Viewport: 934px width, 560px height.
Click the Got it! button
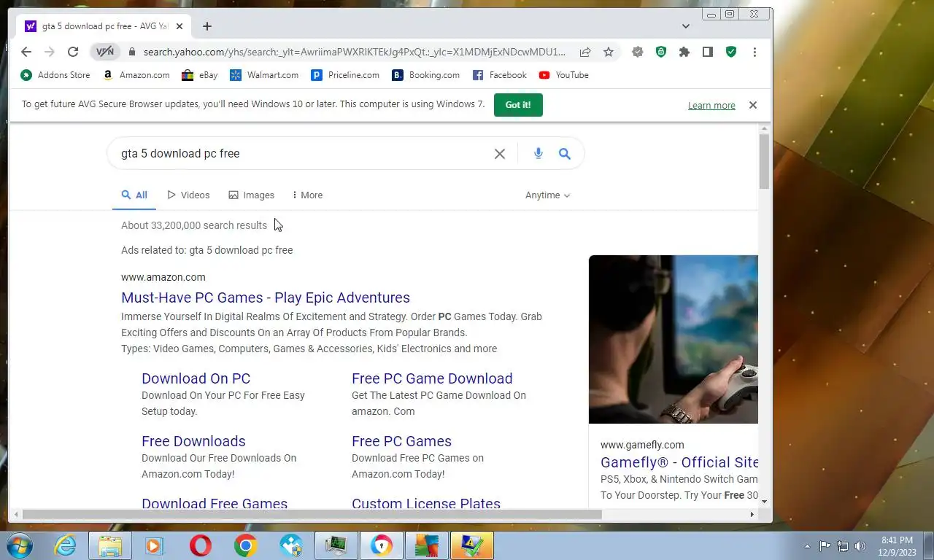[x=518, y=105]
